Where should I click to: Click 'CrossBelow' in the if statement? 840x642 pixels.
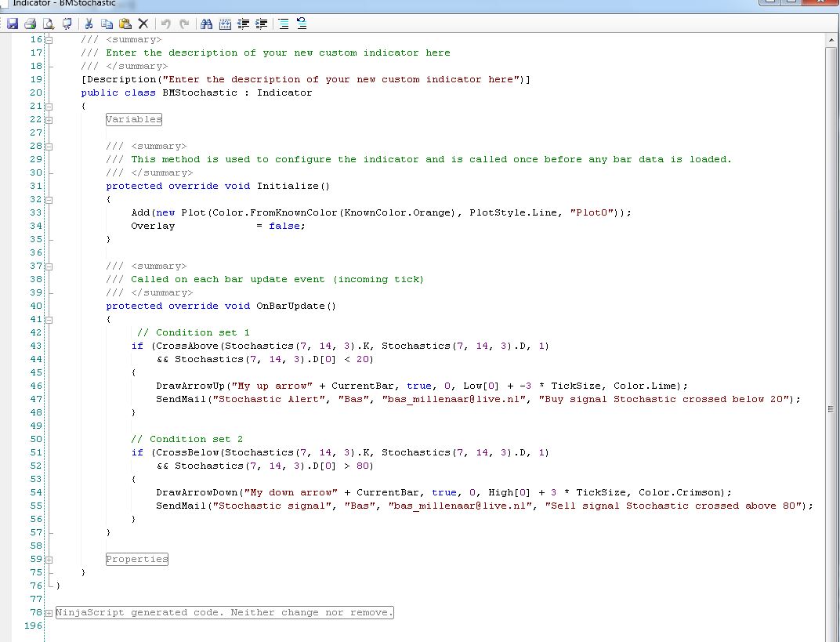tap(187, 453)
